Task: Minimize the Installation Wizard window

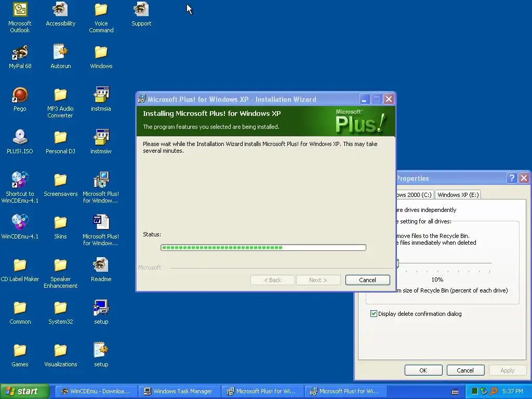Action: (364, 99)
